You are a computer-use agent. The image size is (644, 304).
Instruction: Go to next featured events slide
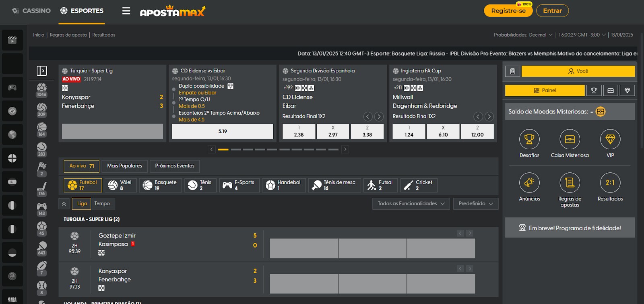click(x=345, y=149)
